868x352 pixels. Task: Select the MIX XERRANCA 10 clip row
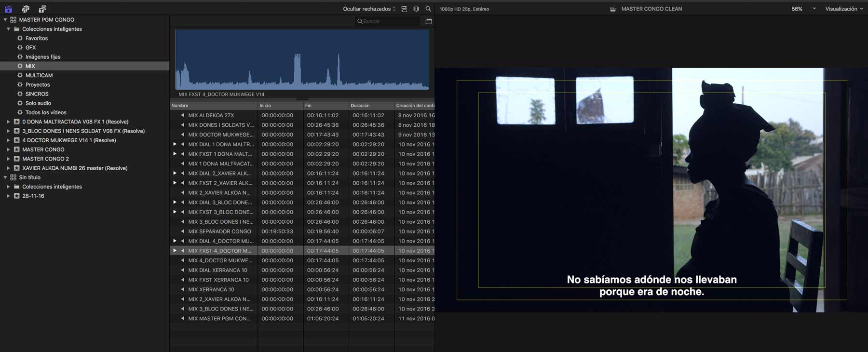(x=302, y=289)
